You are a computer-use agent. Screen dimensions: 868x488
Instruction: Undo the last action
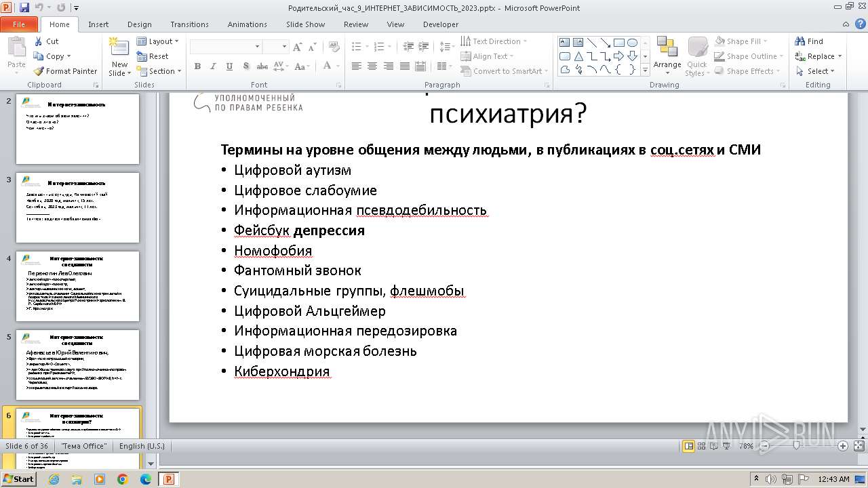[39, 8]
